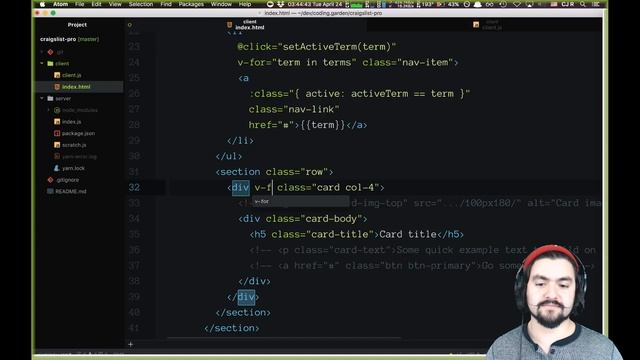This screenshot has width=640, height=360.
Task: Open Spotlight search magnifier icon
Action: click(x=582, y=4)
